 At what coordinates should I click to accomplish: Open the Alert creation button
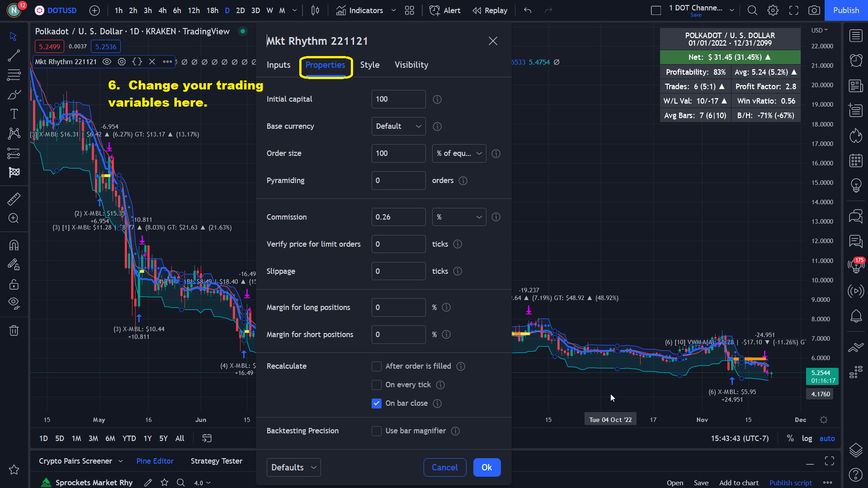(445, 10)
